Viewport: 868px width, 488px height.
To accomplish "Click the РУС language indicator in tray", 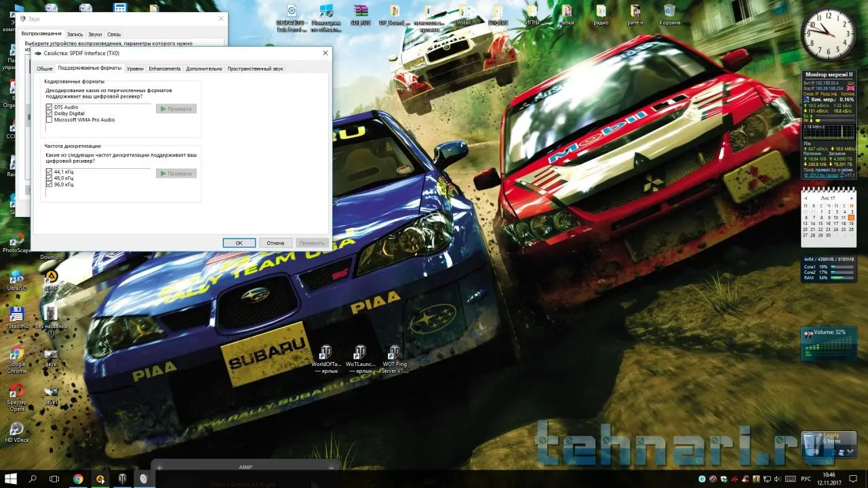I will pos(806,479).
